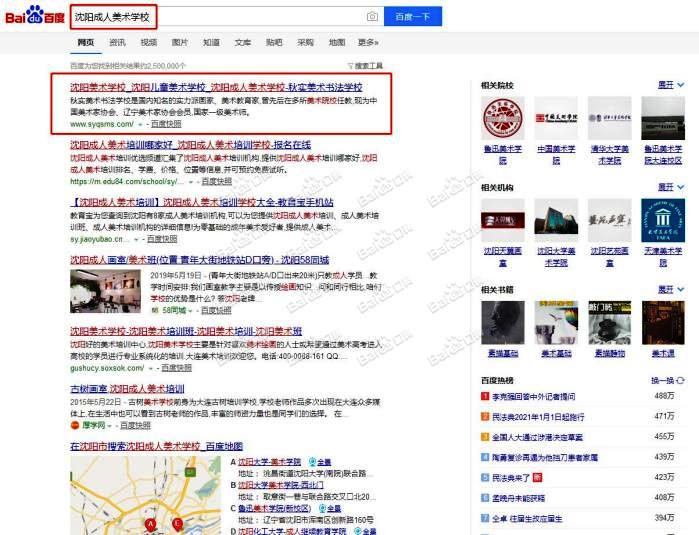Open 沈阳成人画室 沈阳58同城 result link
This screenshot has height=535, width=699.
pos(199,260)
